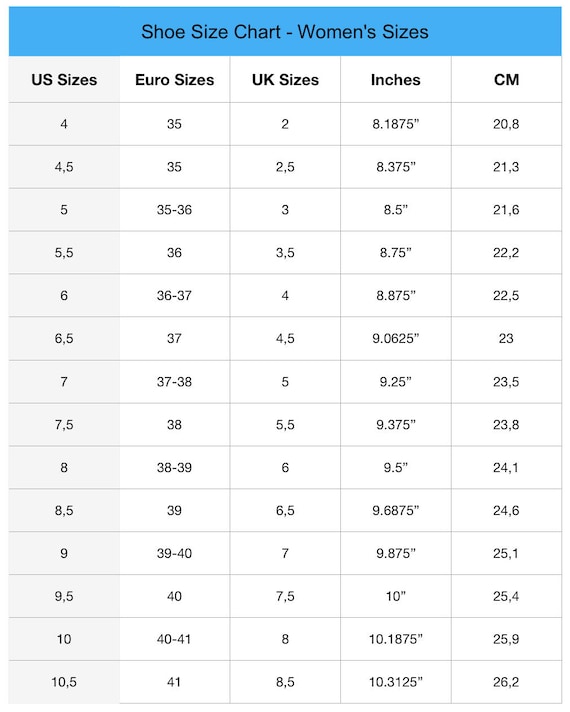Viewport: 570px width, 712px height.
Task: Click the 10" inches cell
Action: click(396, 596)
